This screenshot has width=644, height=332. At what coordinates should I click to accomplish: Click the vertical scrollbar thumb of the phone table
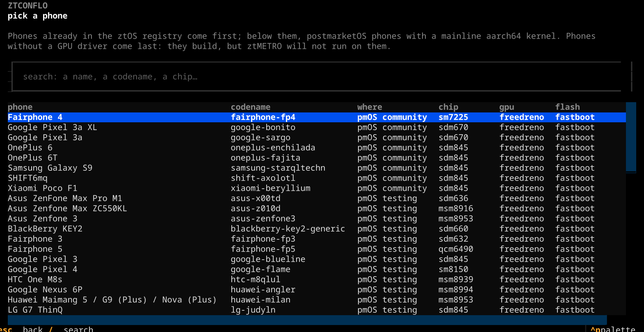click(631, 137)
